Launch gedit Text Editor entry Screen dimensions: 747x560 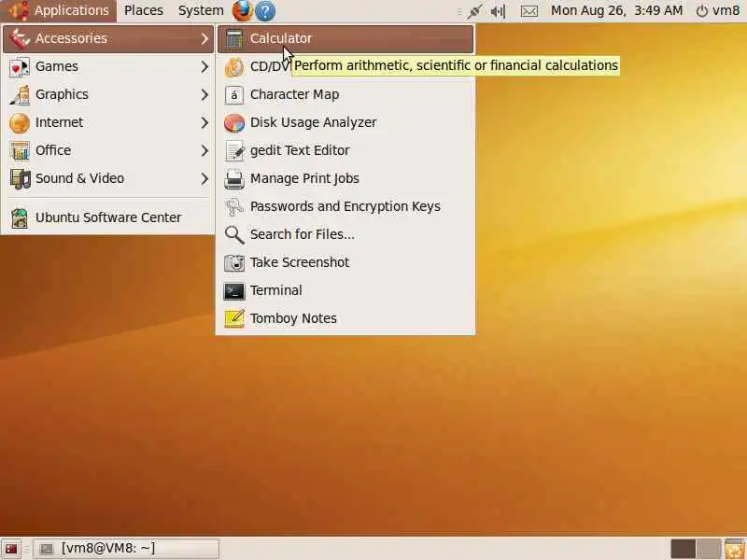345,151
